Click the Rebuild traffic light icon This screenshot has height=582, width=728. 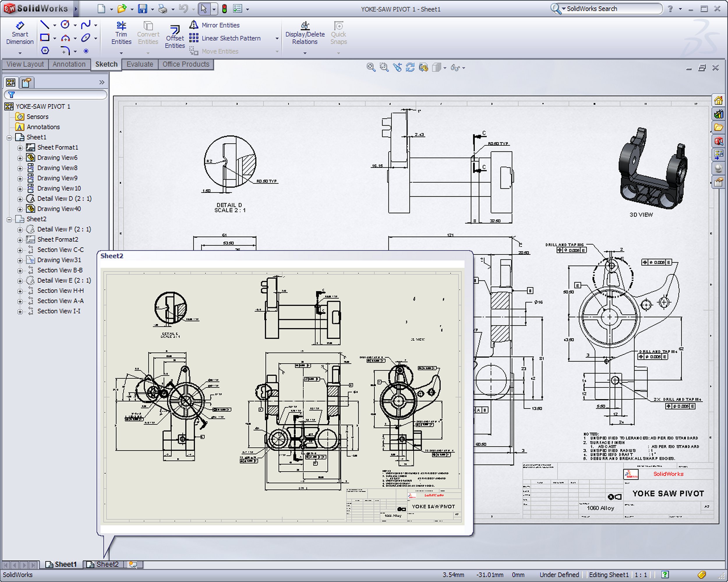click(225, 9)
